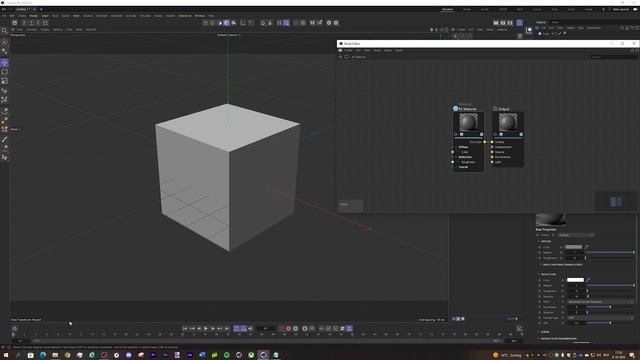The width and height of the screenshot is (640, 360).
Task: Click the Reflection Color white swatch
Action: coord(576,280)
